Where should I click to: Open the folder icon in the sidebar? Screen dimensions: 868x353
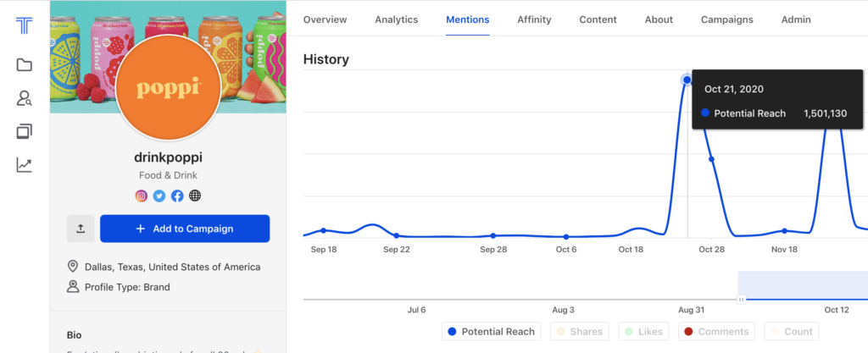tap(25, 65)
